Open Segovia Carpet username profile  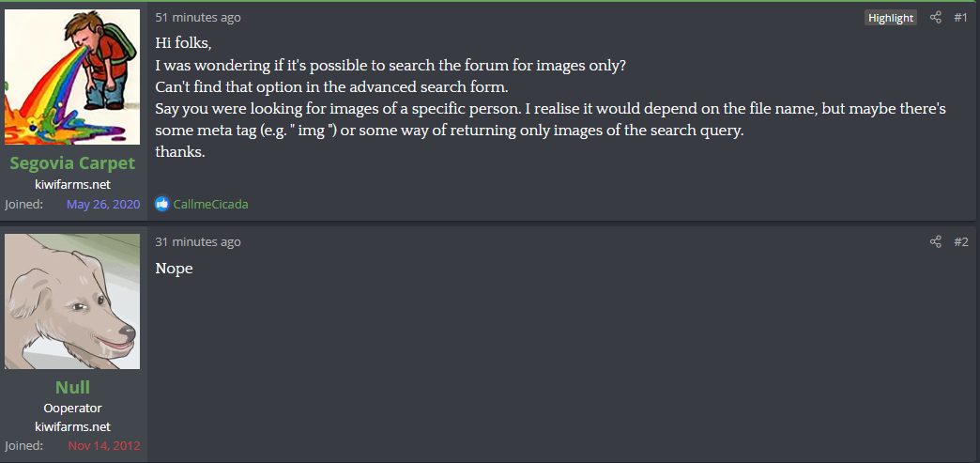point(72,163)
